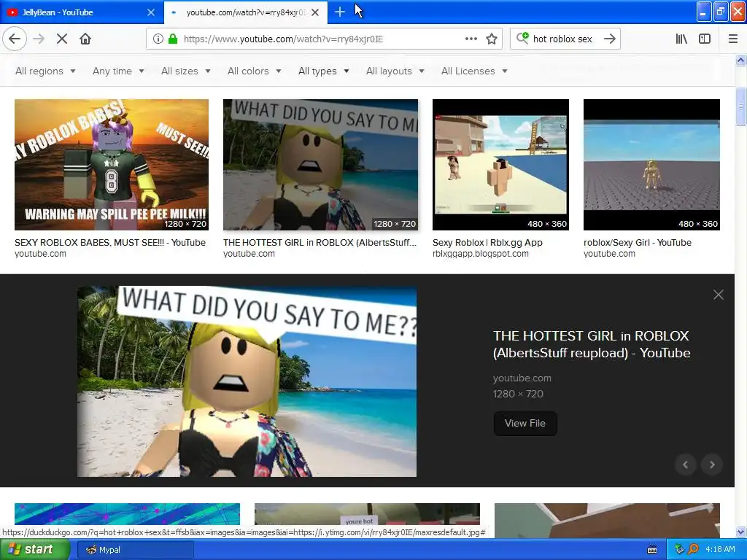
Task: Select the blue abstract bottom thumbnail
Action: [127, 514]
